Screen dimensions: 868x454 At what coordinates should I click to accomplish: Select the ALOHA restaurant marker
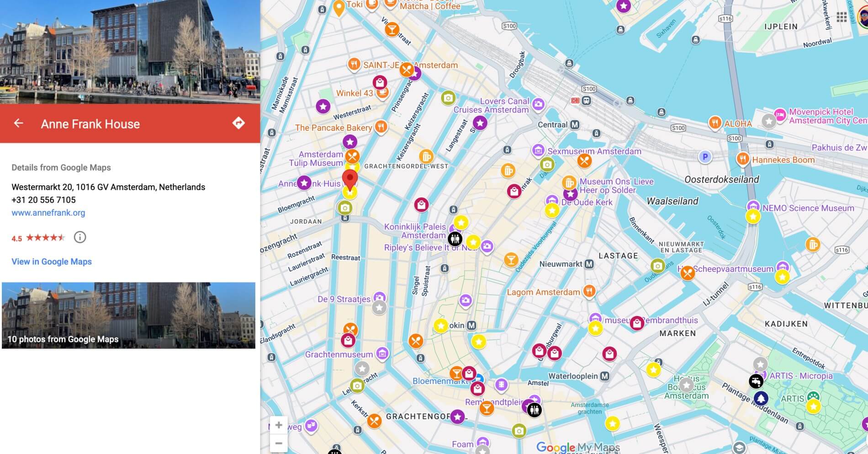pos(715,123)
